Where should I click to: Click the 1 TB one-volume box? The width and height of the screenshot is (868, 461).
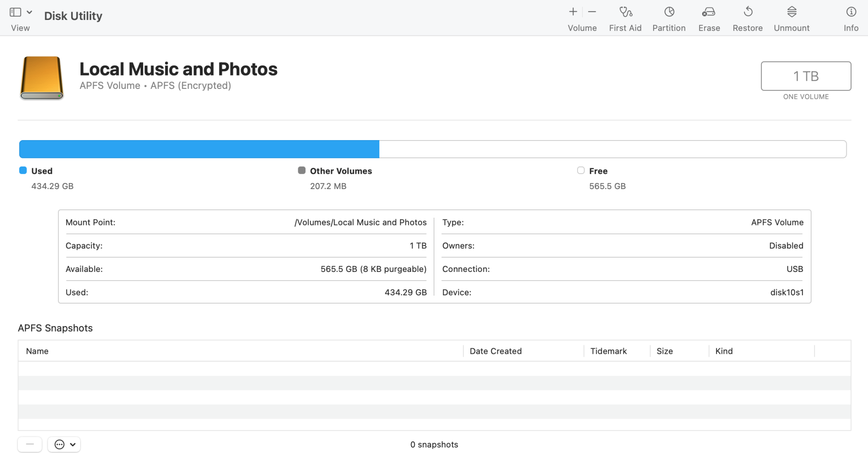point(806,76)
